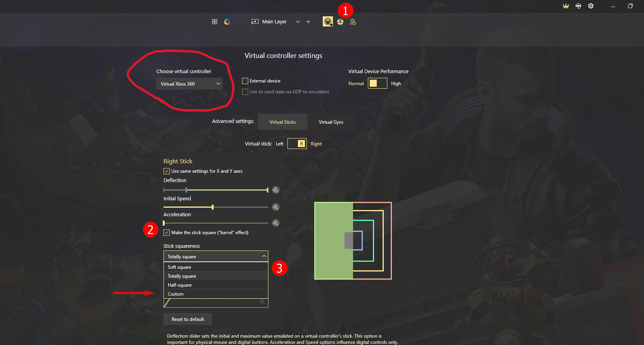
Task: Switch to the Virtual Gyro tab
Action: point(331,122)
